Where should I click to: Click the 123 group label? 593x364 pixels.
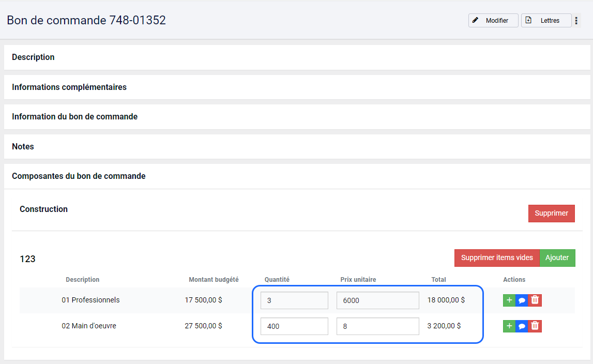click(x=27, y=259)
